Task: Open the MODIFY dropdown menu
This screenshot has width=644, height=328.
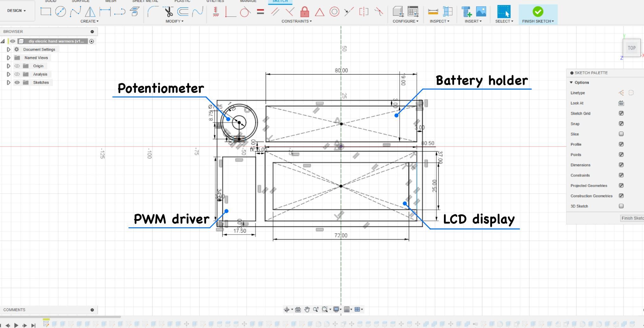Action: (x=174, y=21)
